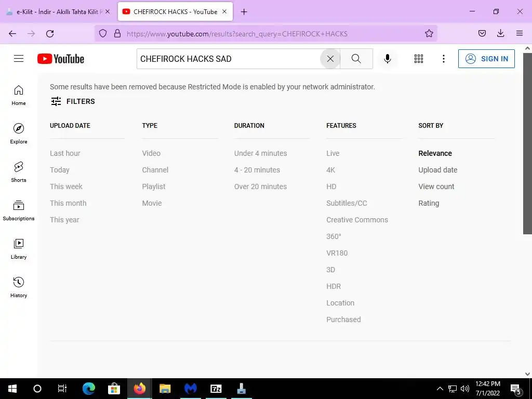
Task: Sort results by View count
Action: [x=436, y=187]
